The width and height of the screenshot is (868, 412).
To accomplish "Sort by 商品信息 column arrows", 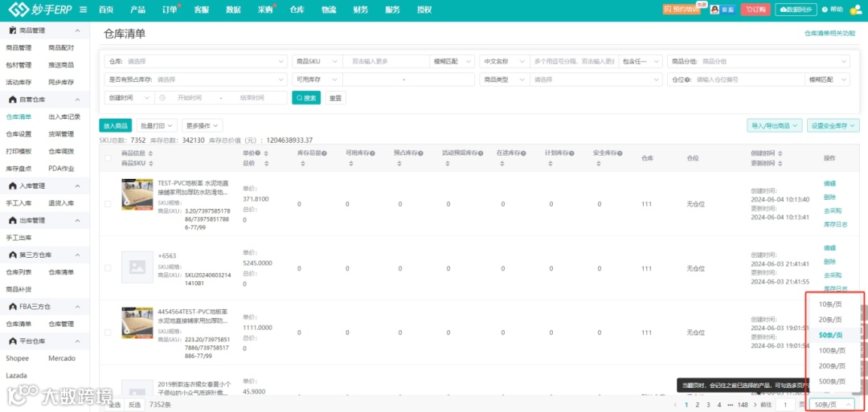I will click(x=150, y=153).
